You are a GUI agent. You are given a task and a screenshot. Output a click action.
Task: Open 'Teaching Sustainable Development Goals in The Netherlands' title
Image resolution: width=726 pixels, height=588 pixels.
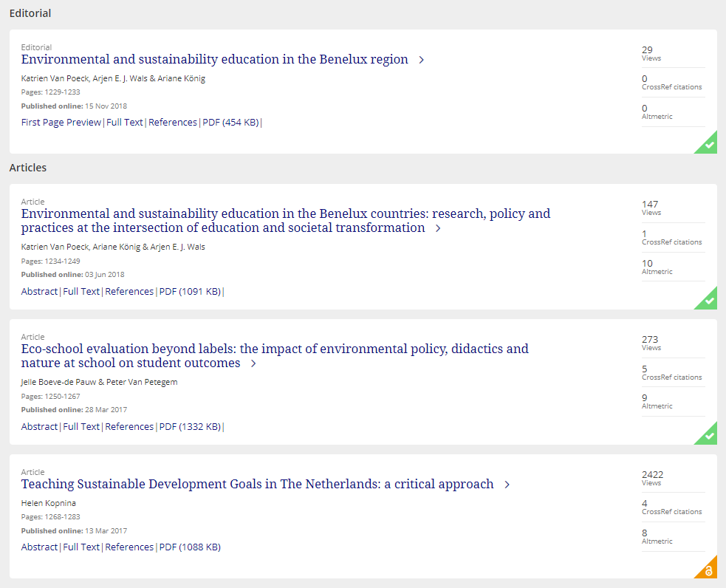tap(257, 485)
